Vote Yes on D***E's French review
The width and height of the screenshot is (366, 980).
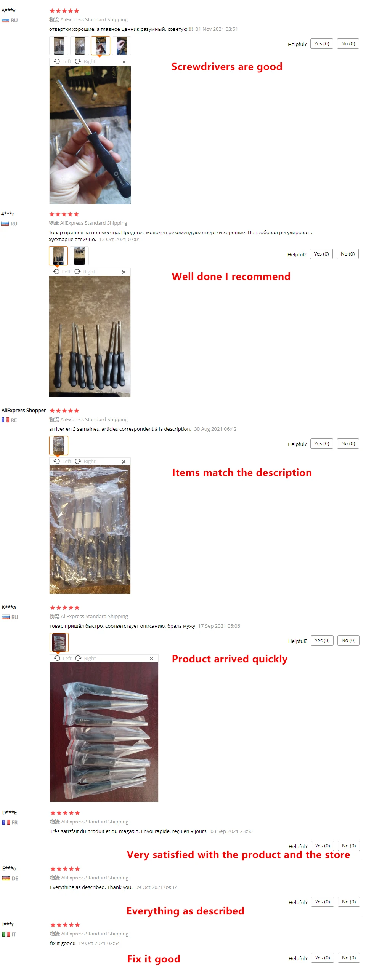coord(323,846)
